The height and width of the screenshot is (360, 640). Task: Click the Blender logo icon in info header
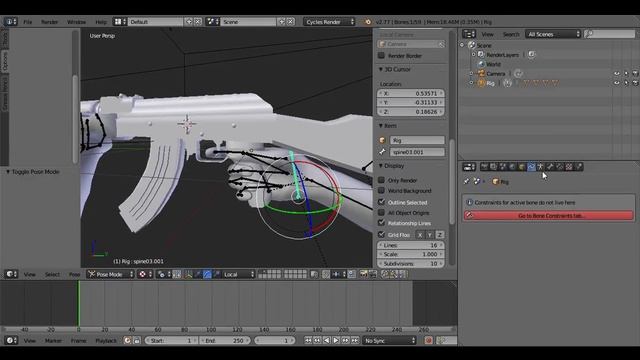coord(368,22)
